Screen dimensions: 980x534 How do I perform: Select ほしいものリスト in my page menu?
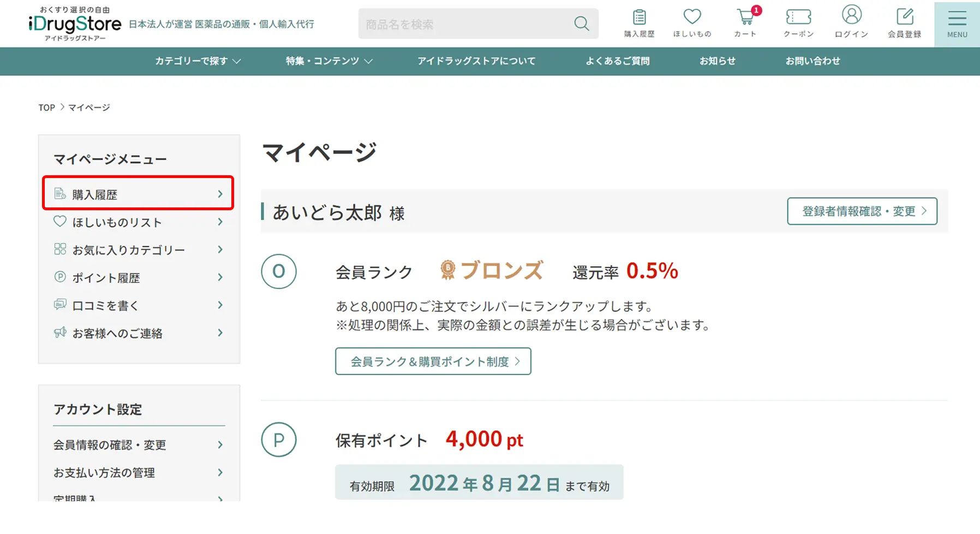[x=117, y=222]
